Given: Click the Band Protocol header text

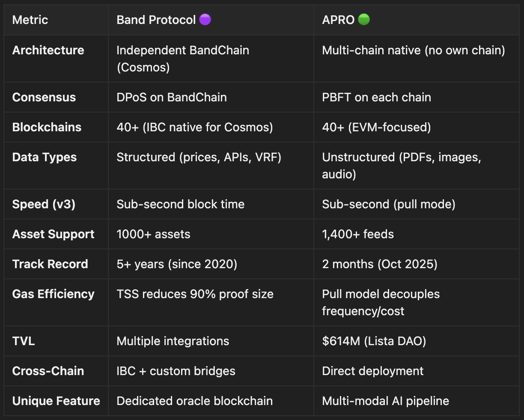Looking at the screenshot, I should pyautogui.click(x=156, y=20).
